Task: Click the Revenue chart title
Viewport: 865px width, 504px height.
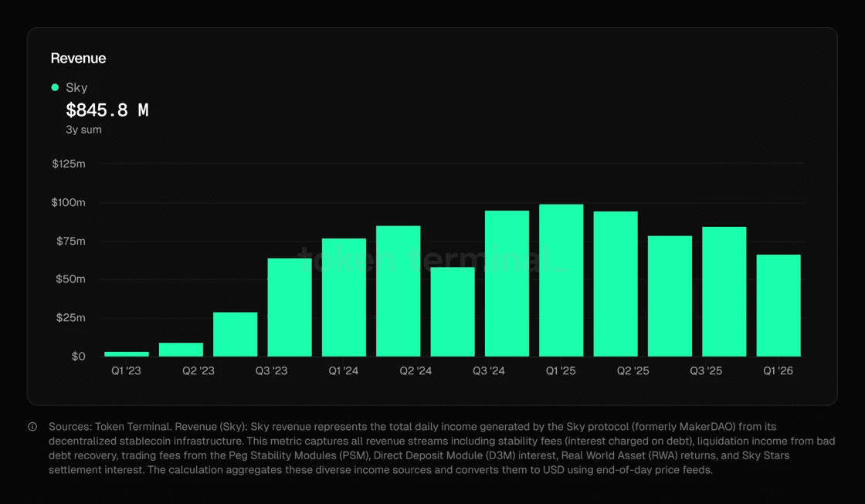Action: 78,58
